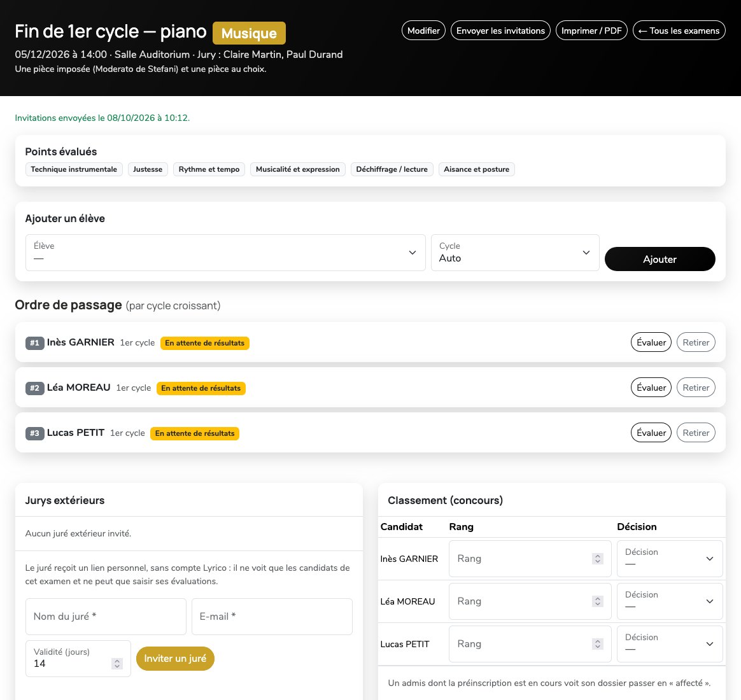Use the rank stepper for Inès GARNIER
Screen dimensions: 741x700
[598, 559]
